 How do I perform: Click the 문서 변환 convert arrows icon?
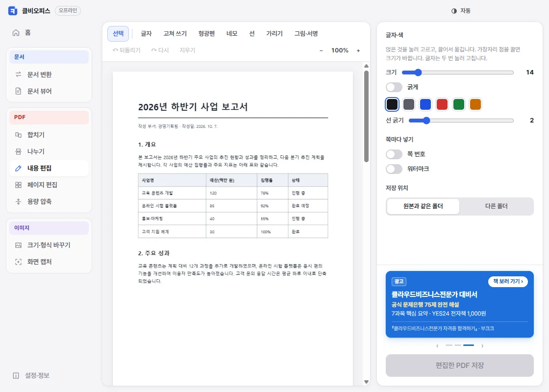(18, 74)
